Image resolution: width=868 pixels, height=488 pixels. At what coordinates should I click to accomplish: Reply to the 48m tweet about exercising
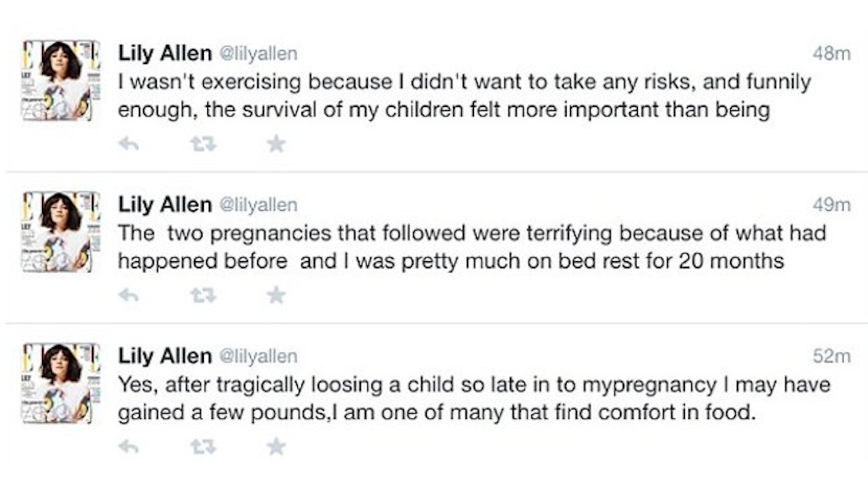tap(128, 144)
